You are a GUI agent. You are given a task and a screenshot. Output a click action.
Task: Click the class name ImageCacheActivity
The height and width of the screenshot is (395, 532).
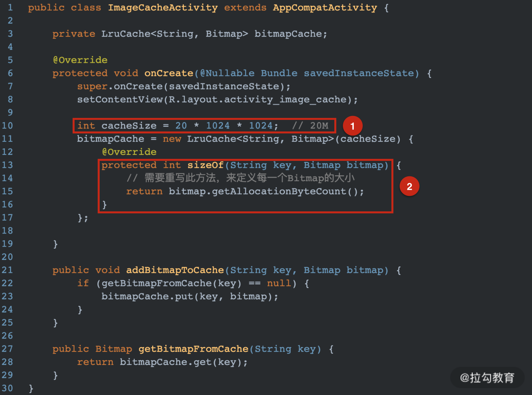coord(163,8)
